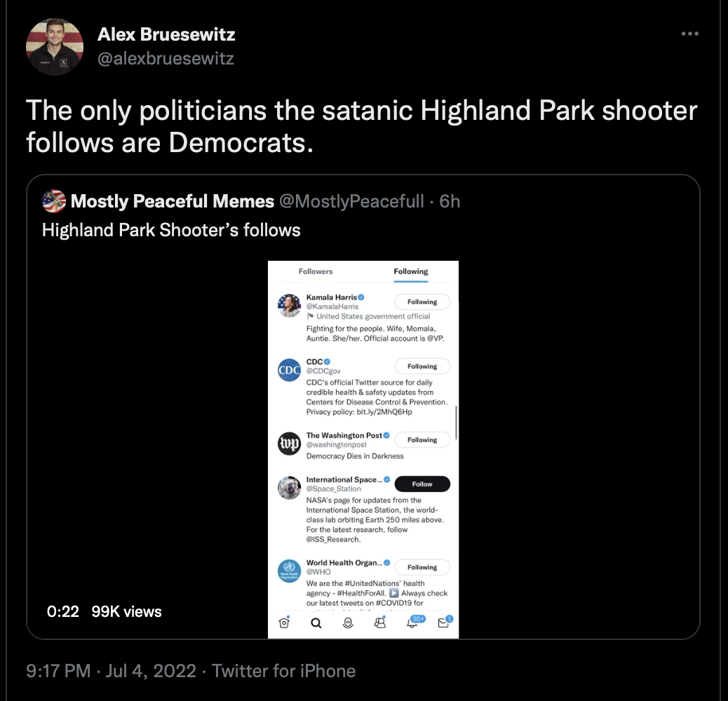Open the three-dot more options menu
The height and width of the screenshot is (701, 728).
689,34
